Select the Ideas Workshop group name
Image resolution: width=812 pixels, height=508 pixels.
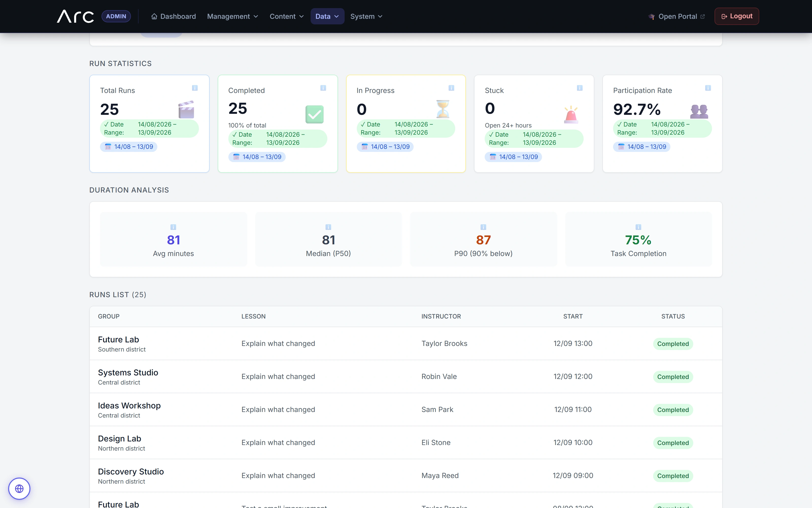point(129,406)
